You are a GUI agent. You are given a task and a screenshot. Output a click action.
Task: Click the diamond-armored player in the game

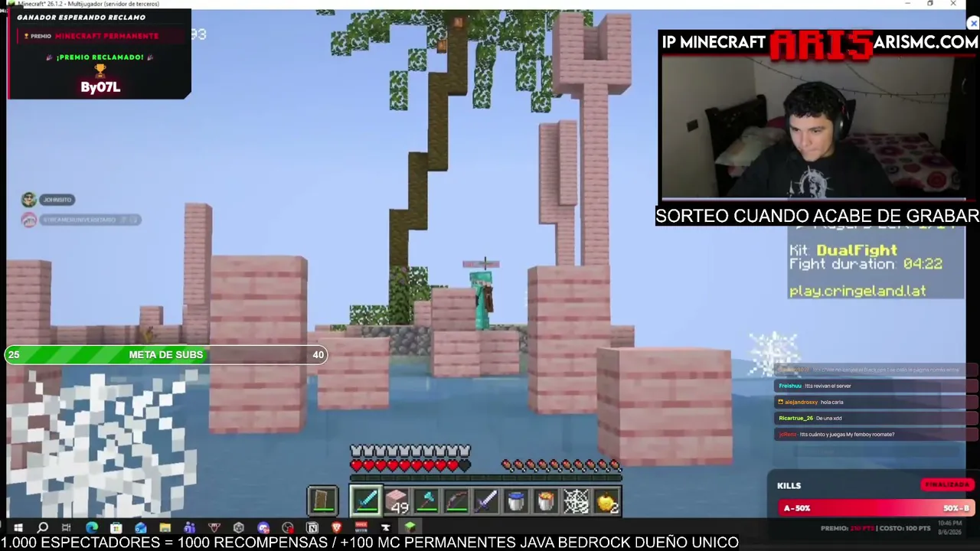pos(482,298)
